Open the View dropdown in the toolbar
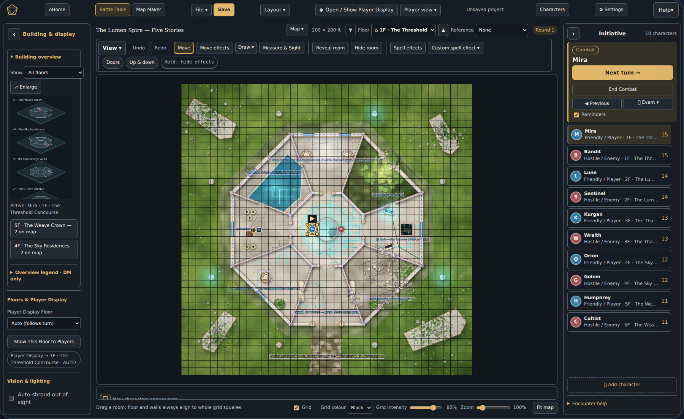Viewport: 684px width, 419px height. [112, 48]
